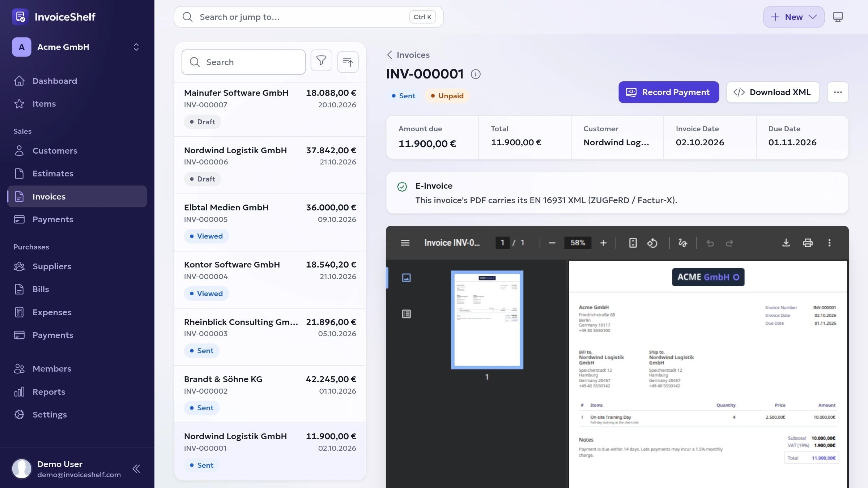
Task: Click Download XML button
Action: click(773, 92)
